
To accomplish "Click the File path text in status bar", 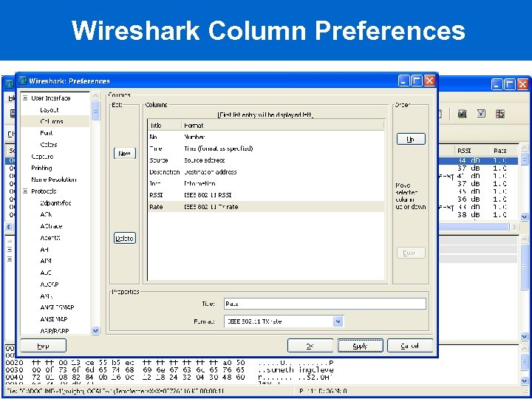I will pos(115,391).
